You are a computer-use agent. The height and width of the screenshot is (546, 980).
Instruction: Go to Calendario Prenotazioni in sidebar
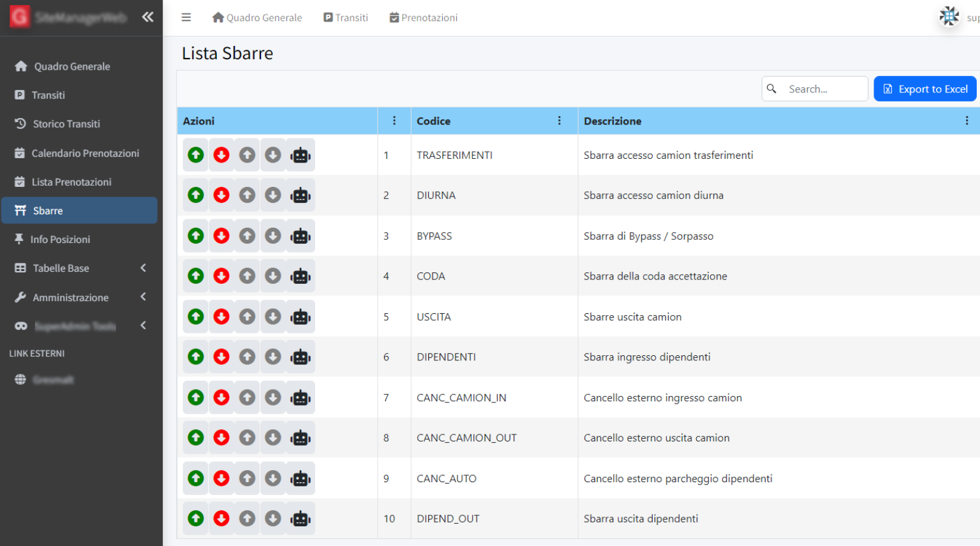85,153
